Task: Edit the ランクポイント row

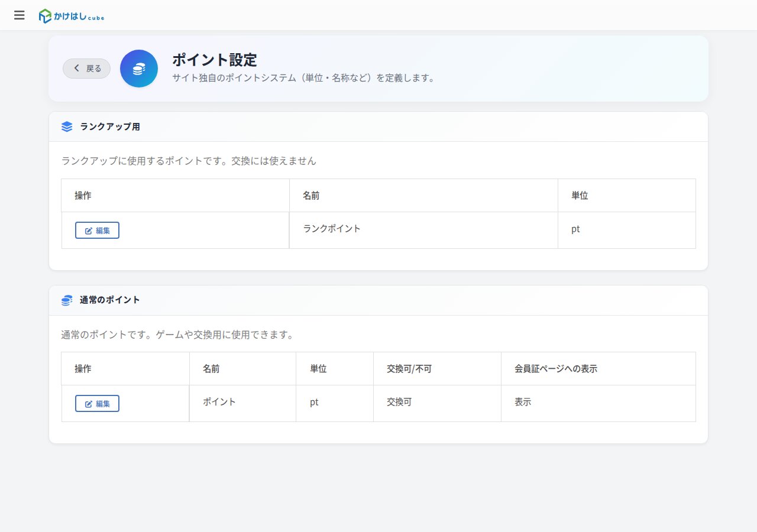Action: 97,231
